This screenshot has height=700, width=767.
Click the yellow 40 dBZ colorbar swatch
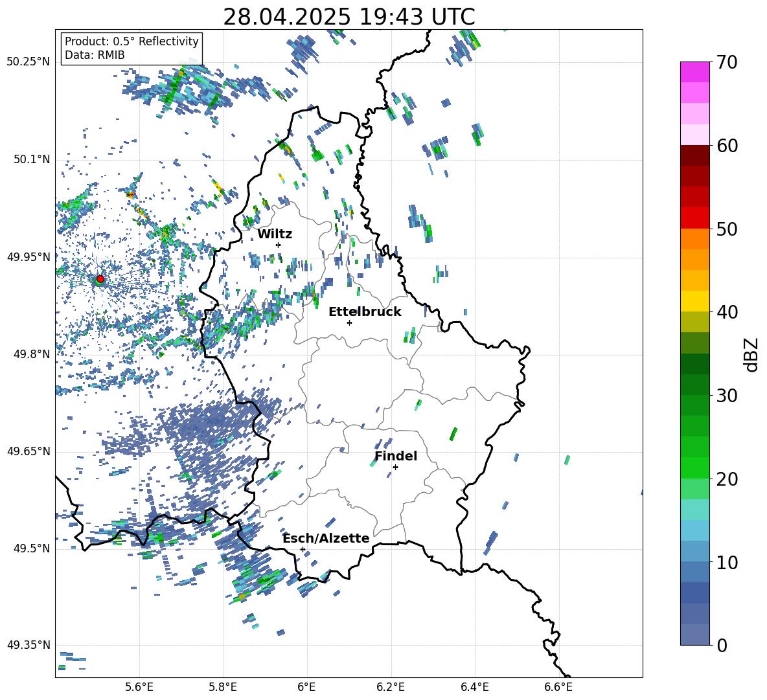click(695, 301)
